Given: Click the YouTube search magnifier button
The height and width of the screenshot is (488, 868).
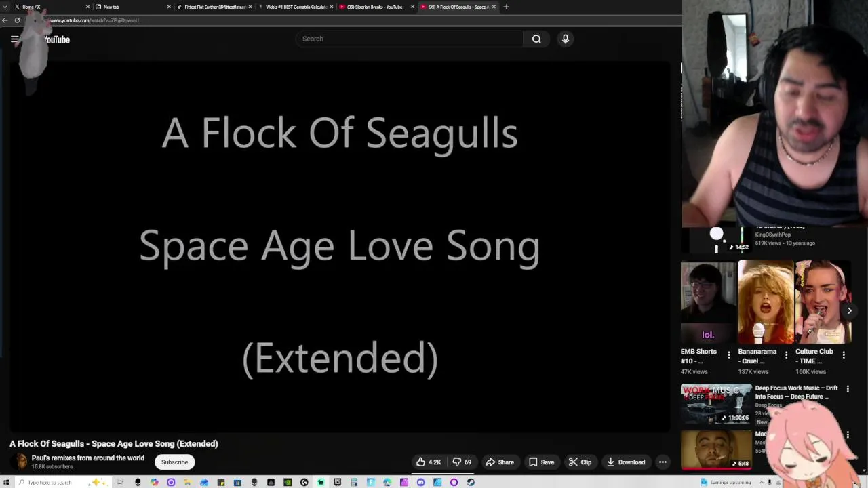Looking at the screenshot, I should (x=536, y=39).
